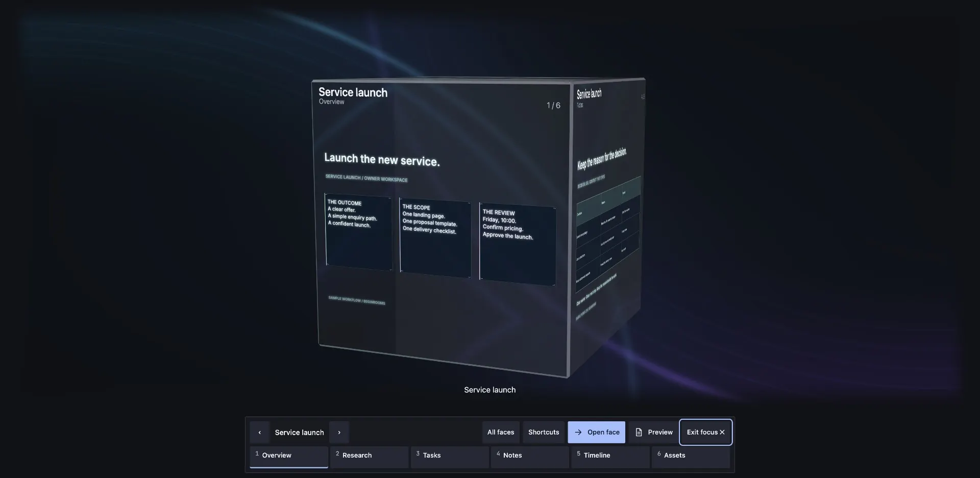Click the "Service launch" title on front face
The width and height of the screenshot is (980, 478).
point(353,92)
